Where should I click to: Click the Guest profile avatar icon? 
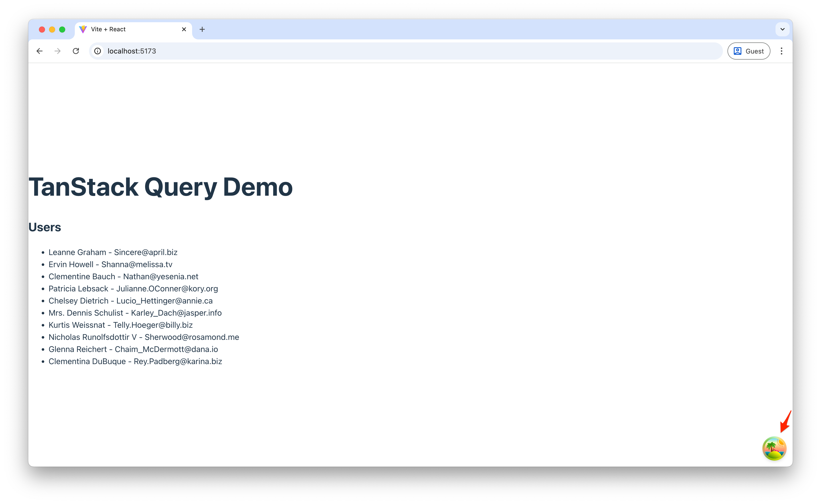(x=738, y=51)
